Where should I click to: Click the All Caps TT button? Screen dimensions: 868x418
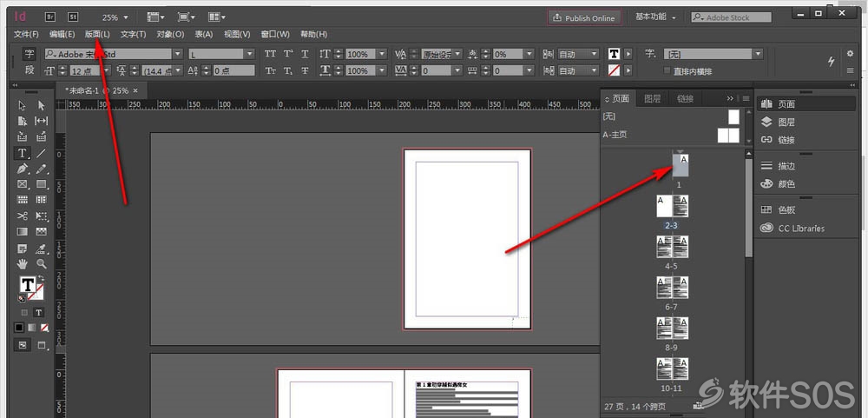pyautogui.click(x=270, y=55)
